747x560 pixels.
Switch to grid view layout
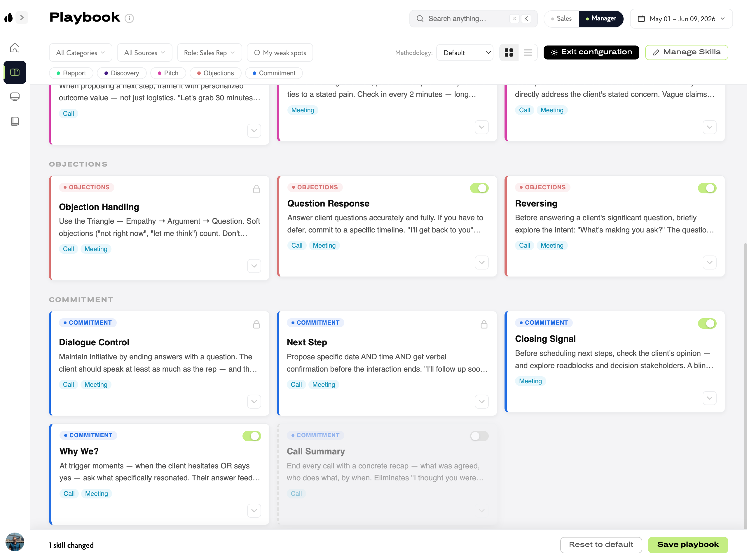click(509, 53)
